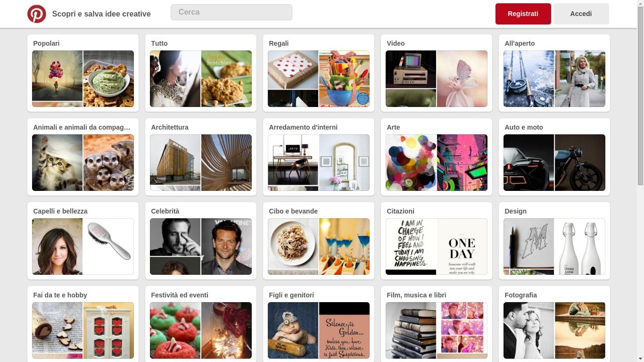This screenshot has height=362, width=644.
Task: Open the Popolari category link
Action: pos(46,43)
